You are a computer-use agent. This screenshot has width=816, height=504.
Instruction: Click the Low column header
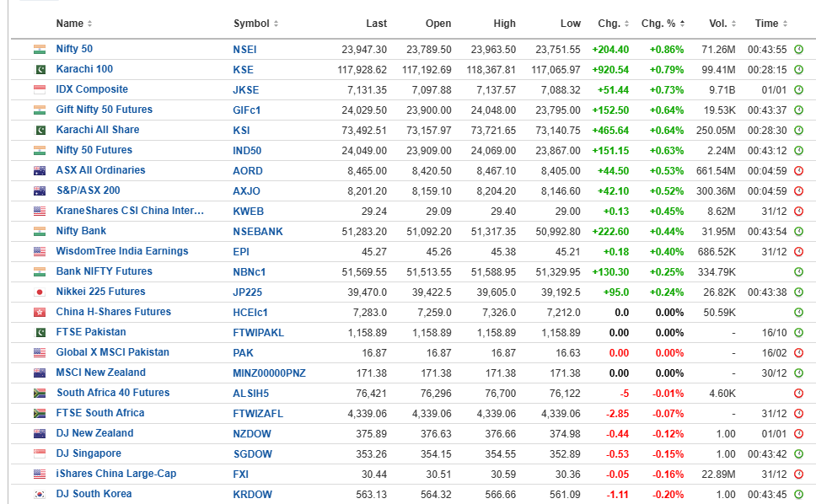[571, 24]
